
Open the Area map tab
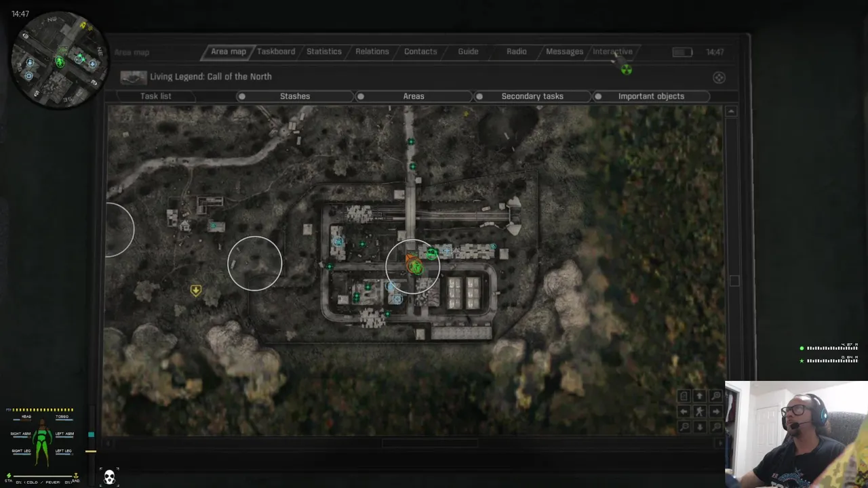click(228, 52)
